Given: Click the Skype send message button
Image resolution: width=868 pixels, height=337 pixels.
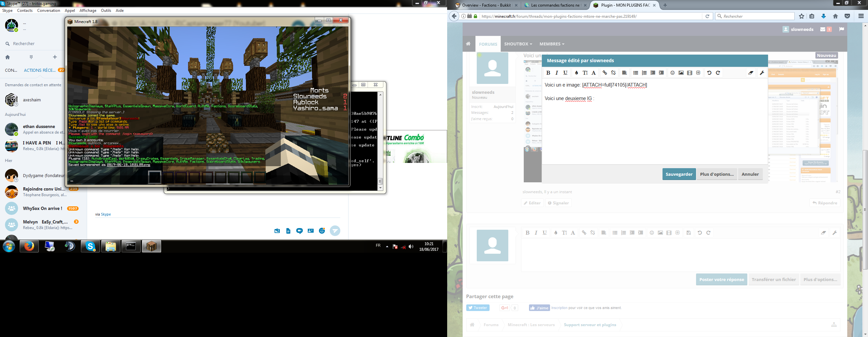Looking at the screenshot, I should click(x=335, y=231).
